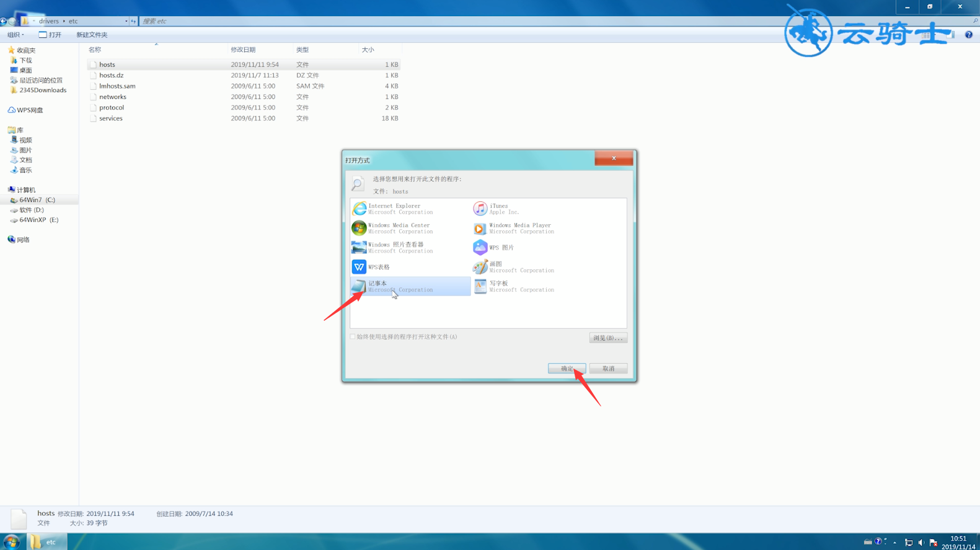Click the Explorer back navigation arrow
Viewport: 980px width, 550px height.
pos(3,21)
